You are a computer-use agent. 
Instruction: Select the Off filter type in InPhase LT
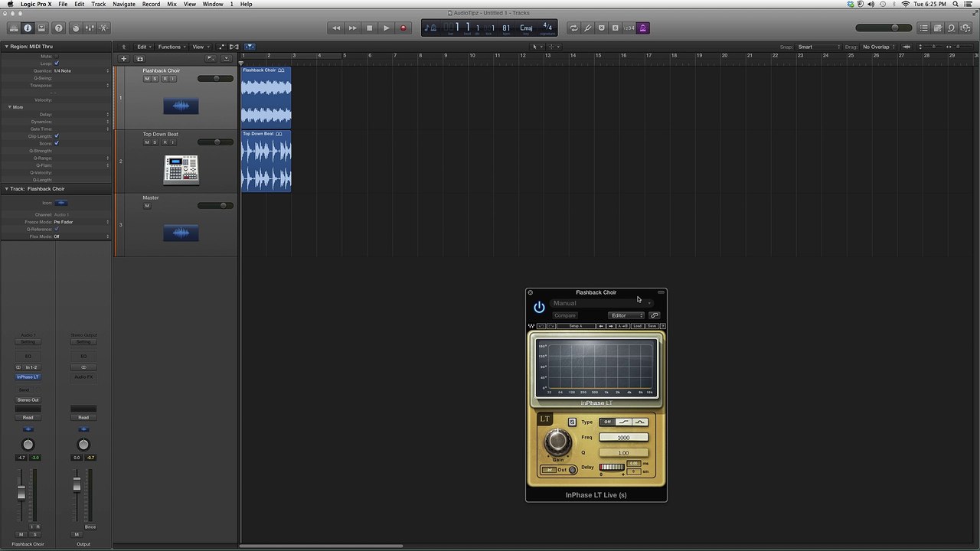(x=607, y=422)
